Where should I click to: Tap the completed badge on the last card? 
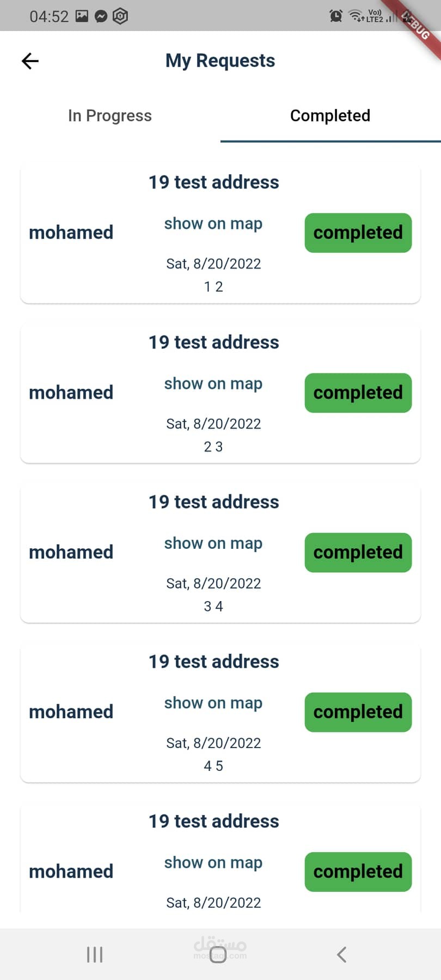358,872
